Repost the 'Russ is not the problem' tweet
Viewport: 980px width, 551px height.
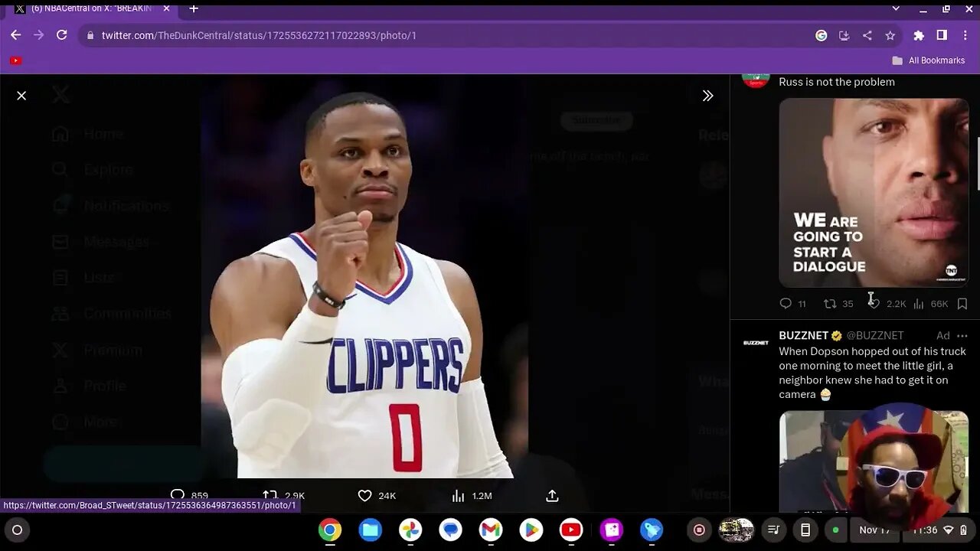pyautogui.click(x=830, y=304)
